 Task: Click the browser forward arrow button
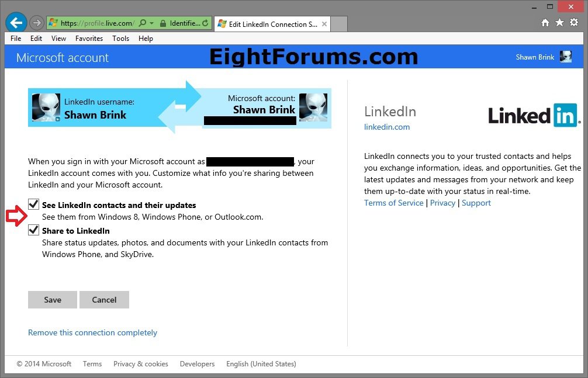pos(36,23)
